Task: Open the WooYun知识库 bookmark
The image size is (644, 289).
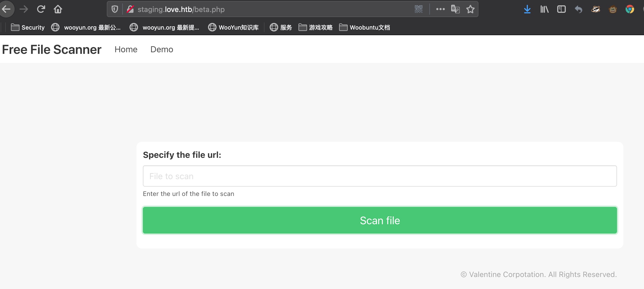Action: pos(233,27)
